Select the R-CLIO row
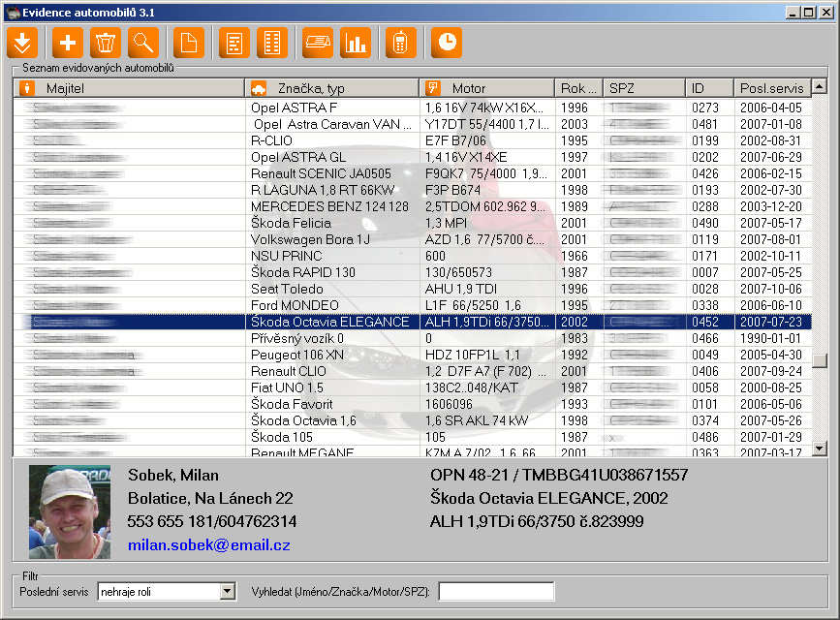Viewport: 840px width, 620px height. pyautogui.click(x=413, y=140)
